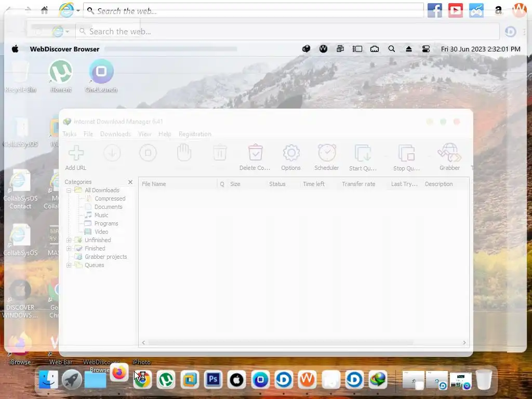Viewport: 532px width, 399px height.
Task: Open the Help menu
Action: pyautogui.click(x=165, y=134)
